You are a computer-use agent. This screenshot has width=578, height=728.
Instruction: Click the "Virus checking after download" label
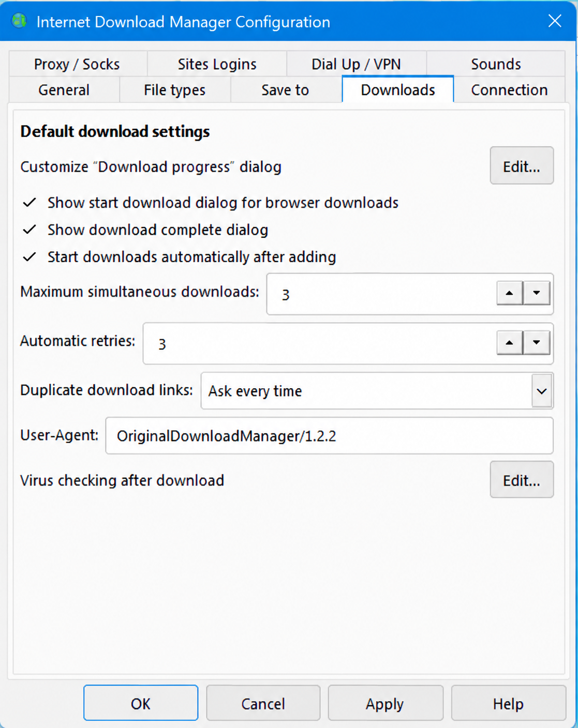(122, 480)
